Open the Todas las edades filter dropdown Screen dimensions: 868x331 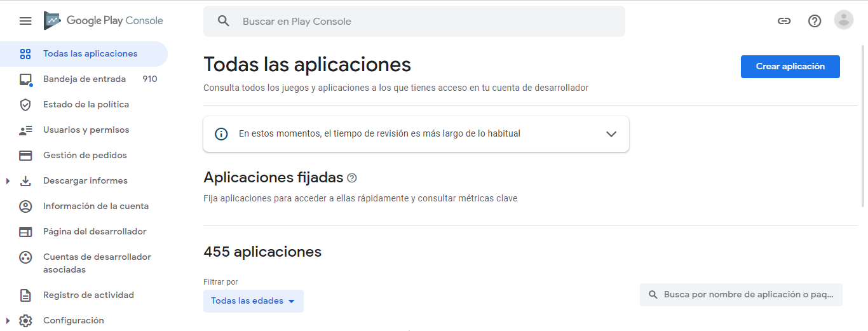[x=254, y=301]
